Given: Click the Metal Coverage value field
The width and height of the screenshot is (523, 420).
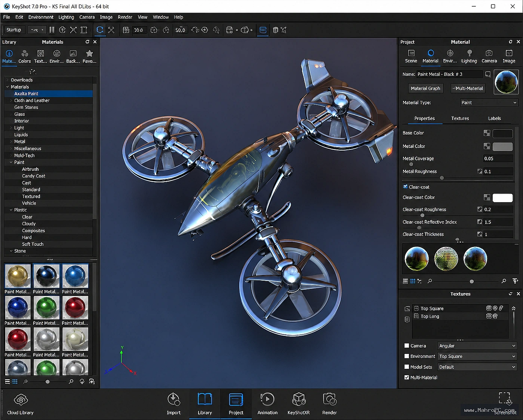Looking at the screenshot, I should point(498,158).
